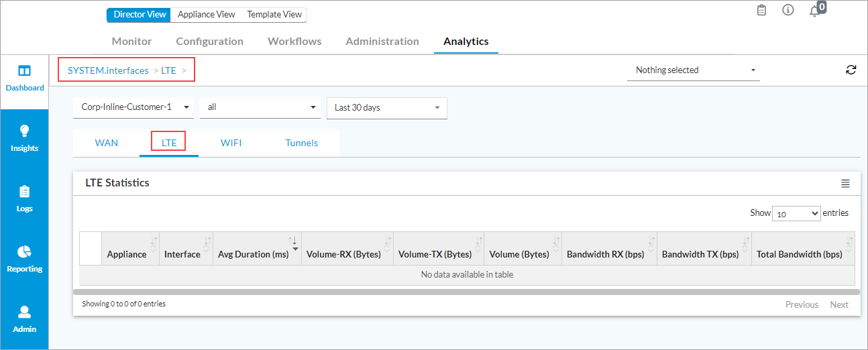Expand the Corp-Inline-Customer-1 tenant dropdown
This screenshot has width=868, height=350.
tap(133, 107)
